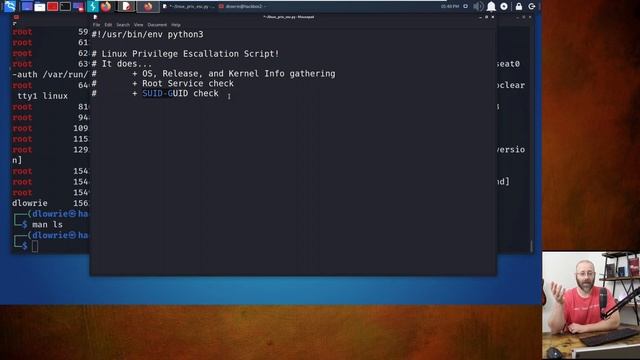The height and width of the screenshot is (360, 640).
Task: Launch the terminal emulator from the top panel
Action: click(x=65, y=7)
